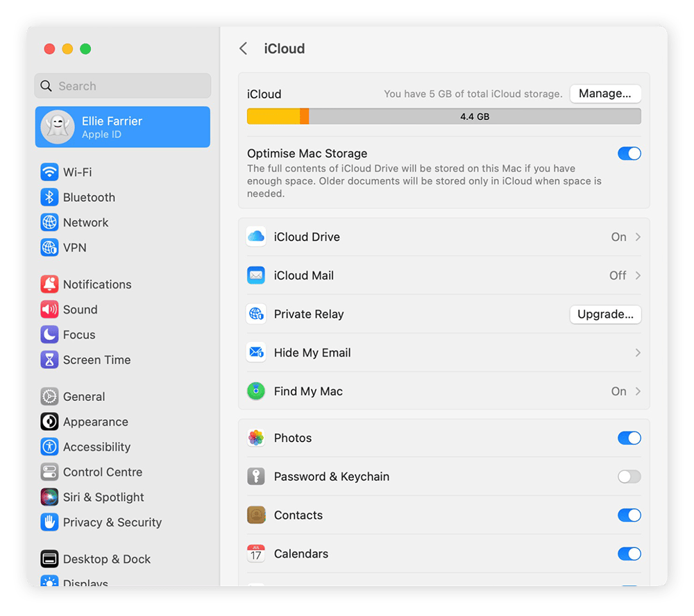
Task: Click the iCloud Mail 'Off' status
Action: 618,275
